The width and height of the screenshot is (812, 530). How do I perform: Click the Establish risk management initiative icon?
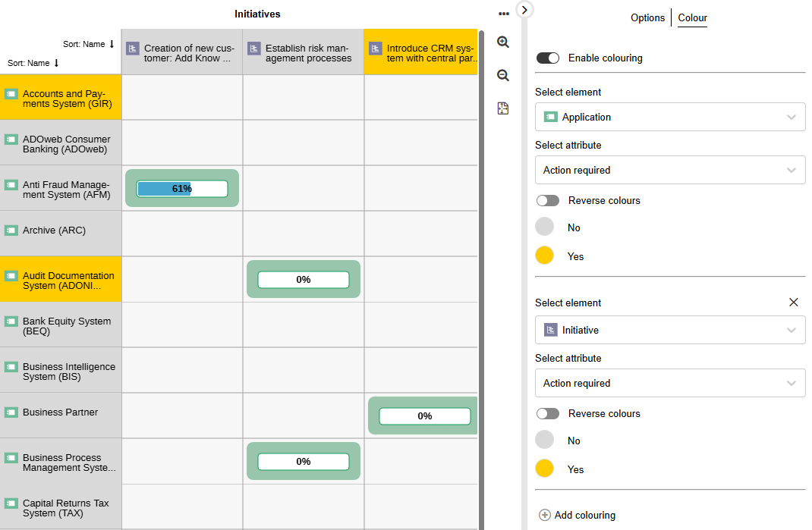pos(254,49)
